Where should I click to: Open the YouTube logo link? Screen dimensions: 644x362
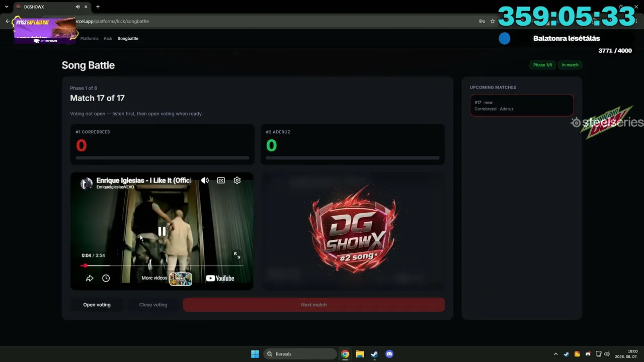coord(220,278)
